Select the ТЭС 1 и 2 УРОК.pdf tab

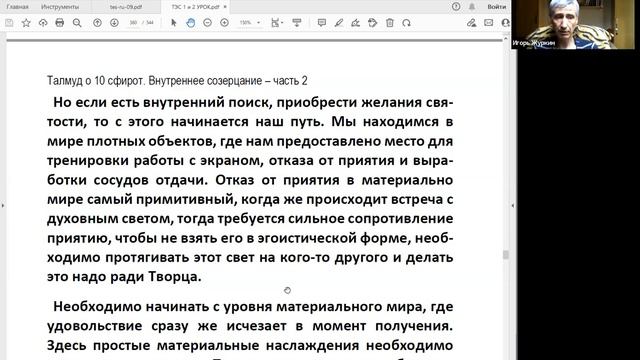pyautogui.click(x=196, y=7)
